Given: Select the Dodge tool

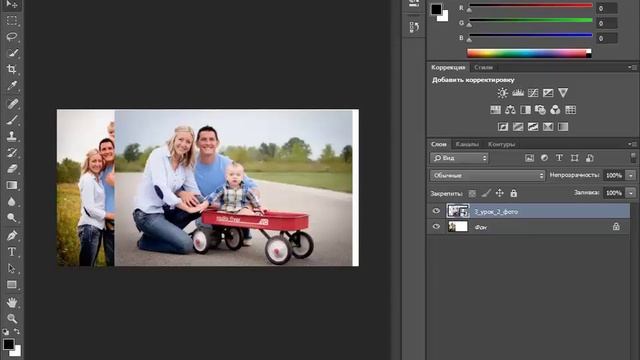Looking at the screenshot, I should click(12, 218).
